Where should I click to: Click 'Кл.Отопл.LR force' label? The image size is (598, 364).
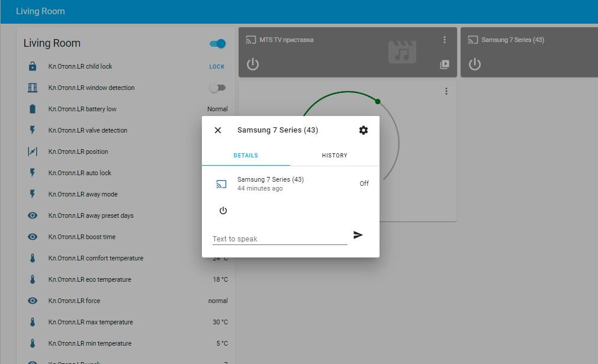74,301
